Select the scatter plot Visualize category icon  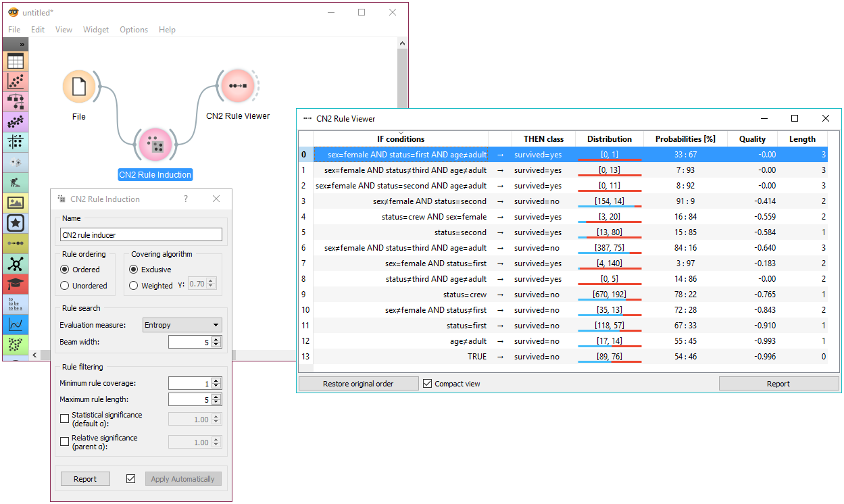(15, 81)
